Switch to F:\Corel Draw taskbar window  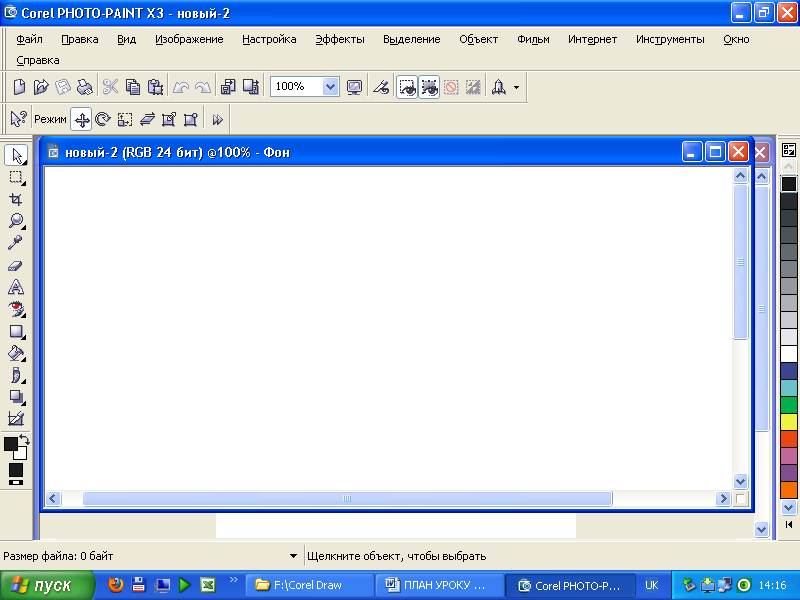tap(309, 585)
